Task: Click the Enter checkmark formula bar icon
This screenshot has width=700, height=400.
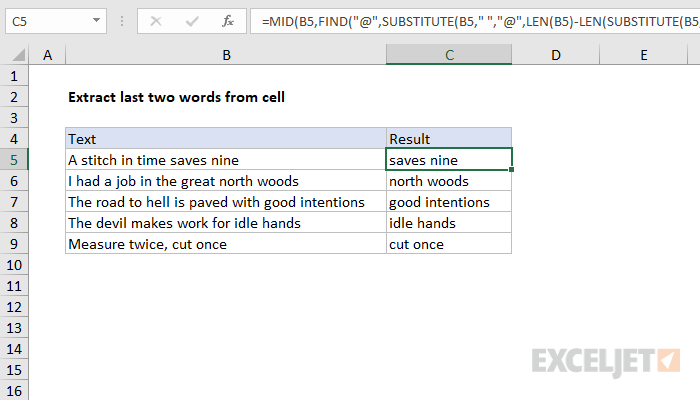Action: [x=192, y=21]
